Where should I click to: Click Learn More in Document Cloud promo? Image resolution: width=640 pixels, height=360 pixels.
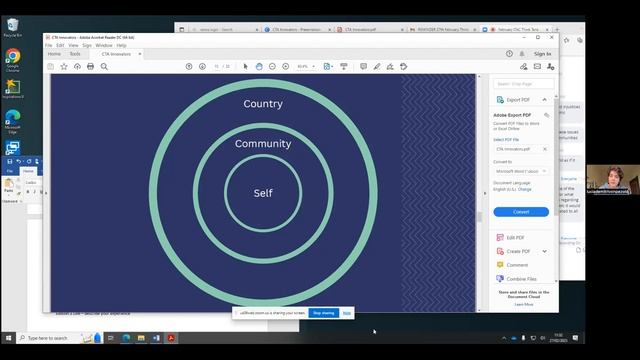coord(524,304)
